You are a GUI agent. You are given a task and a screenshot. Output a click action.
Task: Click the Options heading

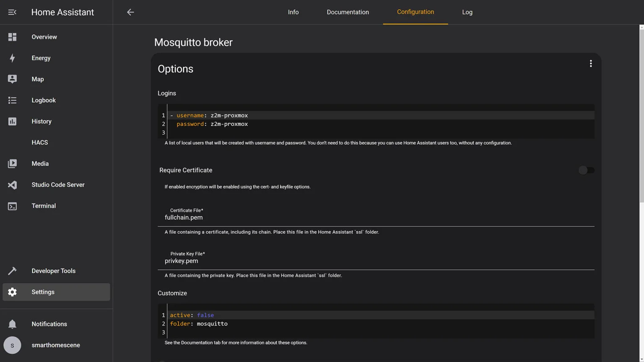pyautogui.click(x=175, y=69)
